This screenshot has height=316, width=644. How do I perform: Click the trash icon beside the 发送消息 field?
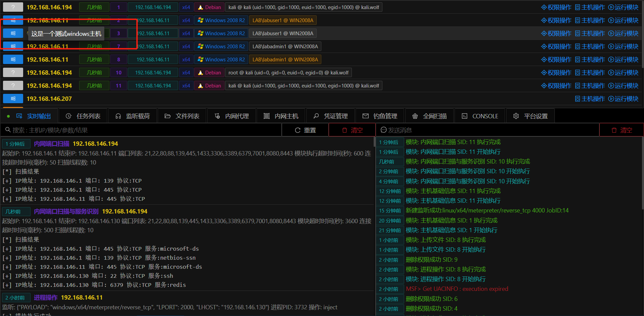point(614,130)
